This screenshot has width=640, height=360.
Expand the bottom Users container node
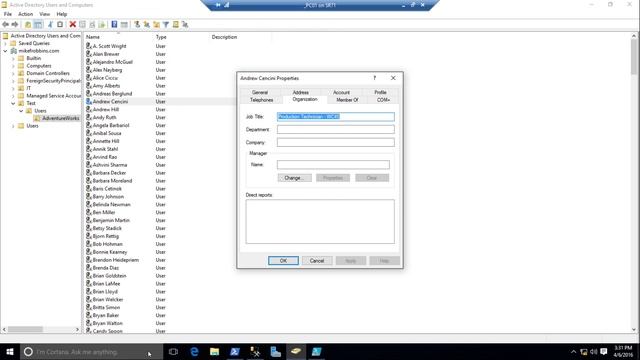(x=13, y=126)
